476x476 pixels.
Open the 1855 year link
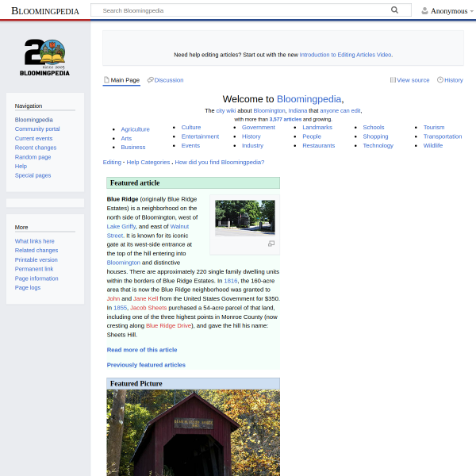tap(121, 308)
